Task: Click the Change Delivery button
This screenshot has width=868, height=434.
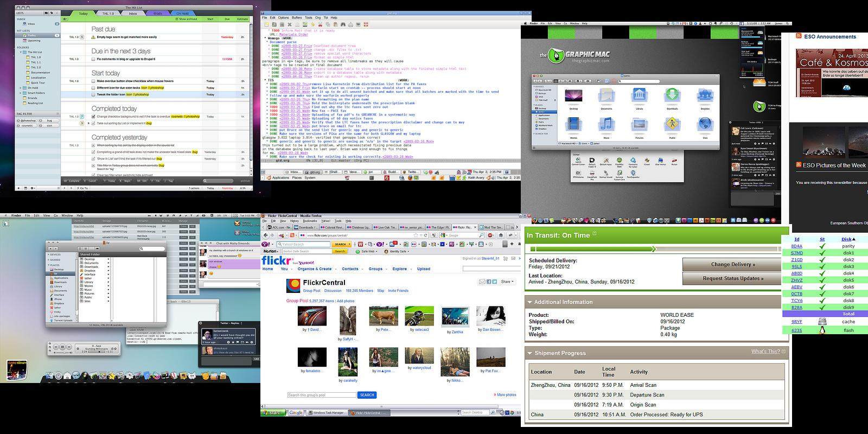Action: click(x=733, y=264)
